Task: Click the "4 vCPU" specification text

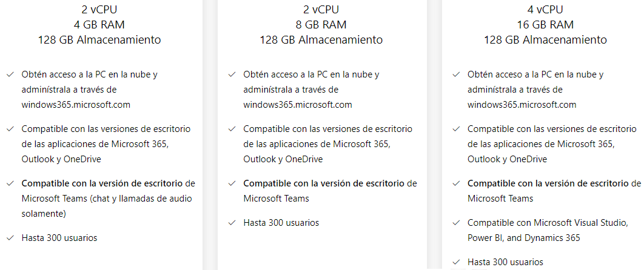Action: click(x=545, y=10)
